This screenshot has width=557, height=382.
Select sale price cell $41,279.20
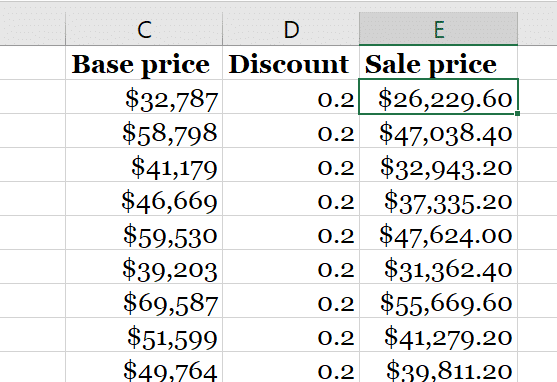(438, 335)
